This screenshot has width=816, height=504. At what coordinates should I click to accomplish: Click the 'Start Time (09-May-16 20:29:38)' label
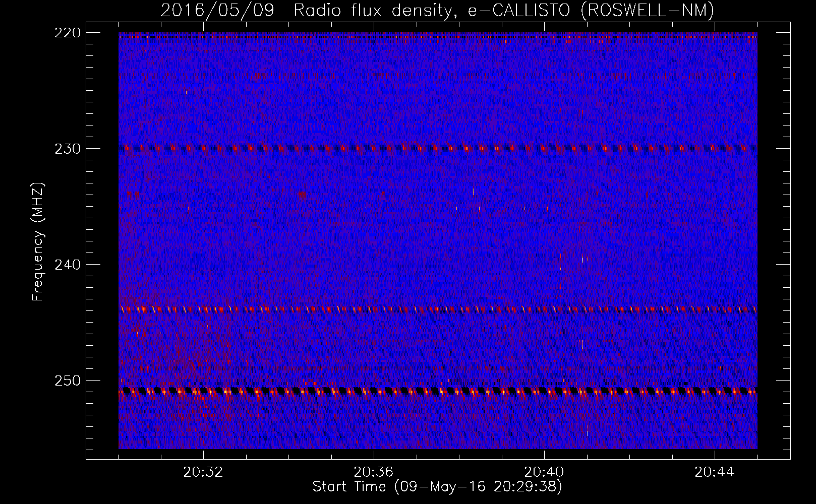437,487
